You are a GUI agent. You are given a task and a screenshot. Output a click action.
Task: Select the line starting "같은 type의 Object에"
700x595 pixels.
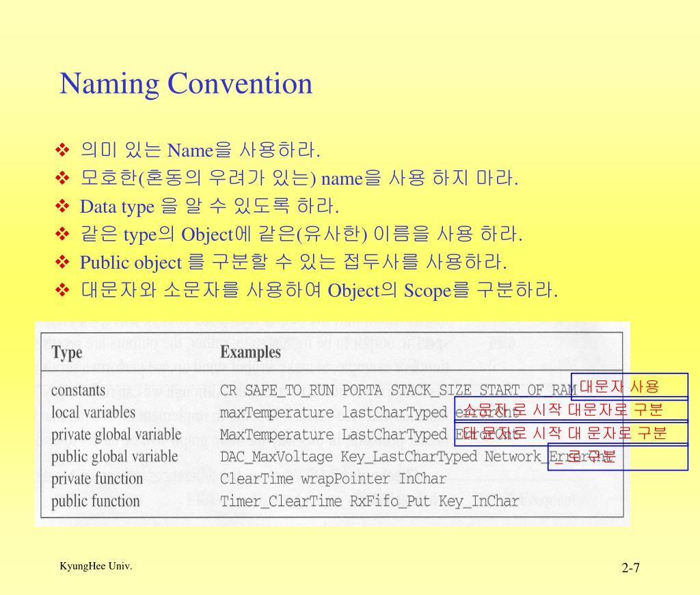click(x=301, y=234)
